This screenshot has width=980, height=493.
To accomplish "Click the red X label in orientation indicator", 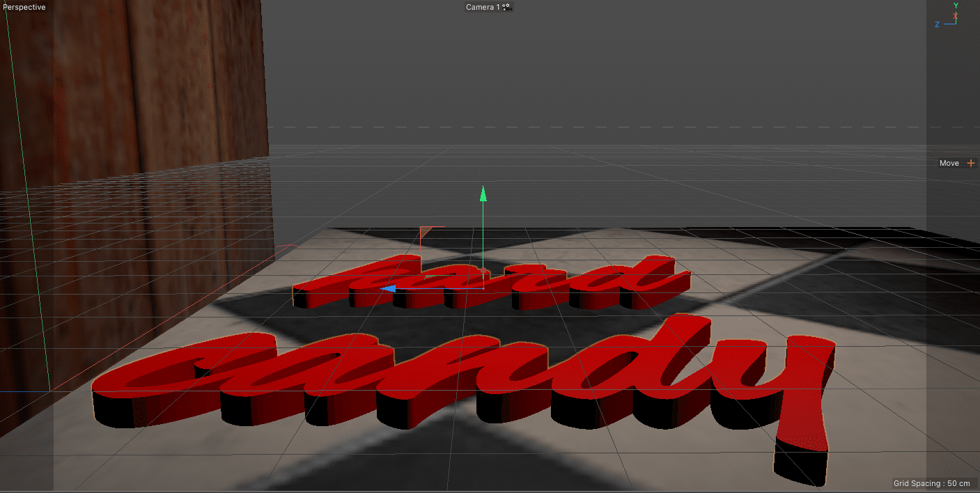I will pyautogui.click(x=955, y=15).
